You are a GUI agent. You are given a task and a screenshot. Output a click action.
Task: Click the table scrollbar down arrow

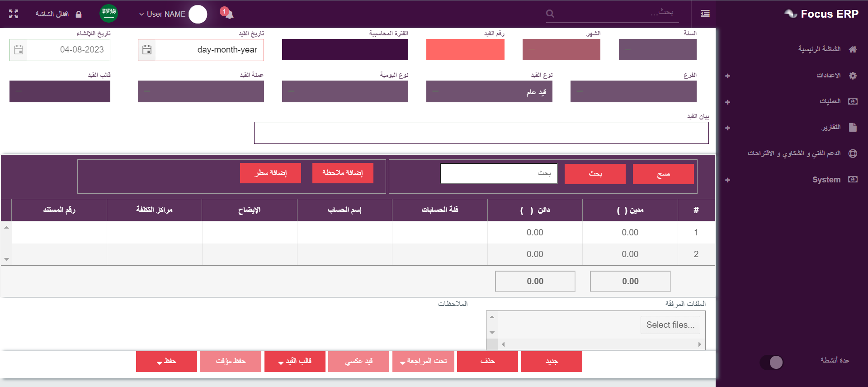(6, 259)
